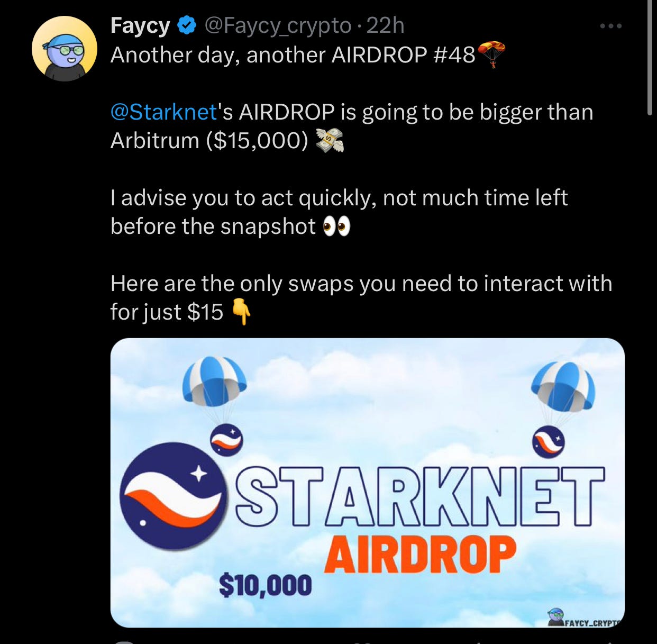Click the @Starknet mention link
The image size is (657, 644).
point(163,112)
